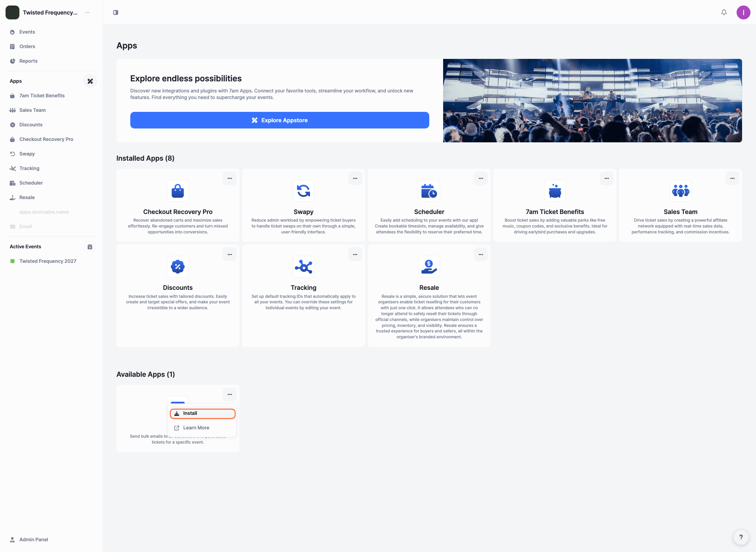Screen dimensions: 756x552
Task: Click the Tracking app card icon
Action: click(x=303, y=267)
